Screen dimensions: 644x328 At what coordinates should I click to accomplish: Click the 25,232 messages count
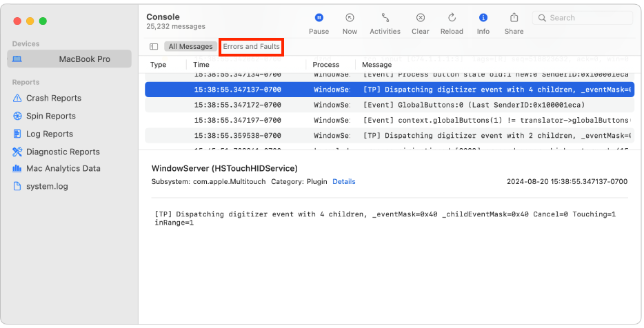(x=176, y=26)
